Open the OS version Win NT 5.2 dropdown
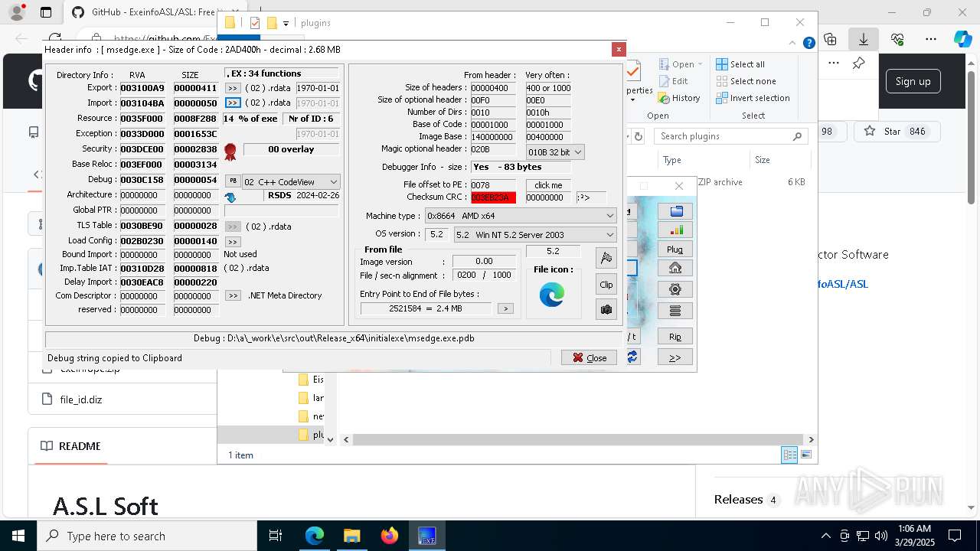The width and height of the screenshot is (980, 551). pos(535,235)
